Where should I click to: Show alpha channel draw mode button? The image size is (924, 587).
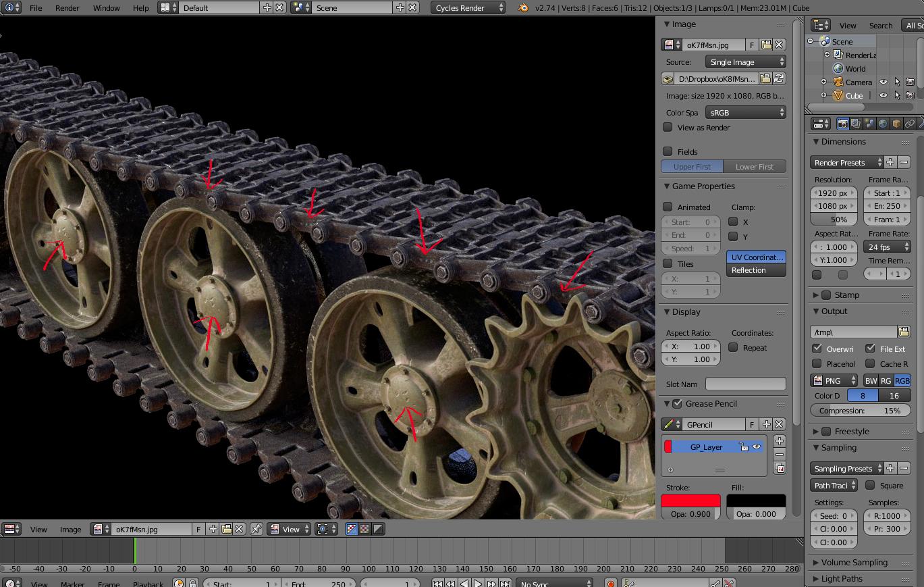[378, 529]
